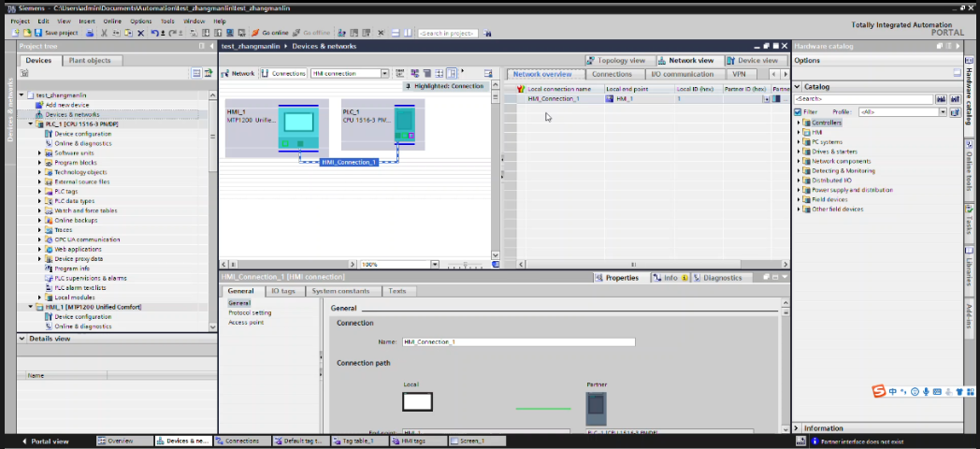Click the HMI_1 device graphic in network view
This screenshot has width=980, height=449.
pyautogui.click(x=298, y=127)
